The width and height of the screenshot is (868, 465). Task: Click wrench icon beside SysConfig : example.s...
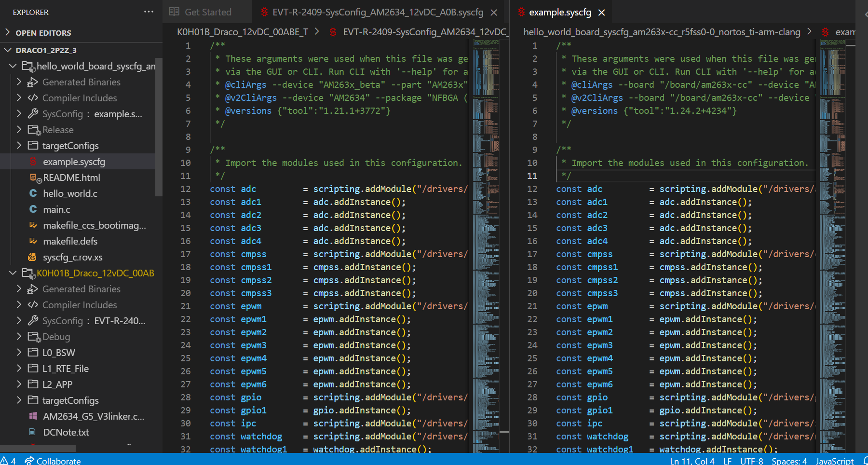coord(33,114)
